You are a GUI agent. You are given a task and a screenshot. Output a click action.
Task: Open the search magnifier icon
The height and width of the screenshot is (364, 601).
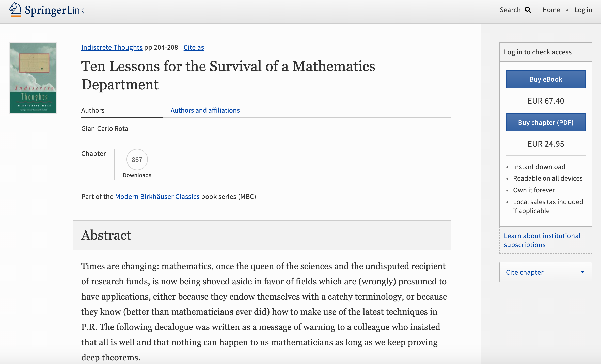[x=528, y=10]
